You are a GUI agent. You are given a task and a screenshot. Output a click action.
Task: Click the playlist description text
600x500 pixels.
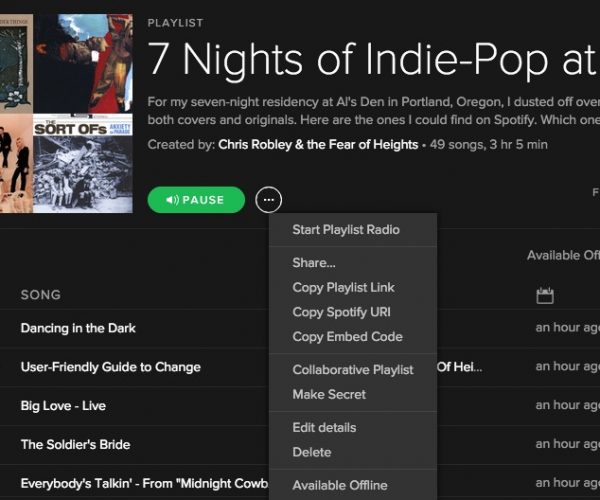[x=373, y=111]
